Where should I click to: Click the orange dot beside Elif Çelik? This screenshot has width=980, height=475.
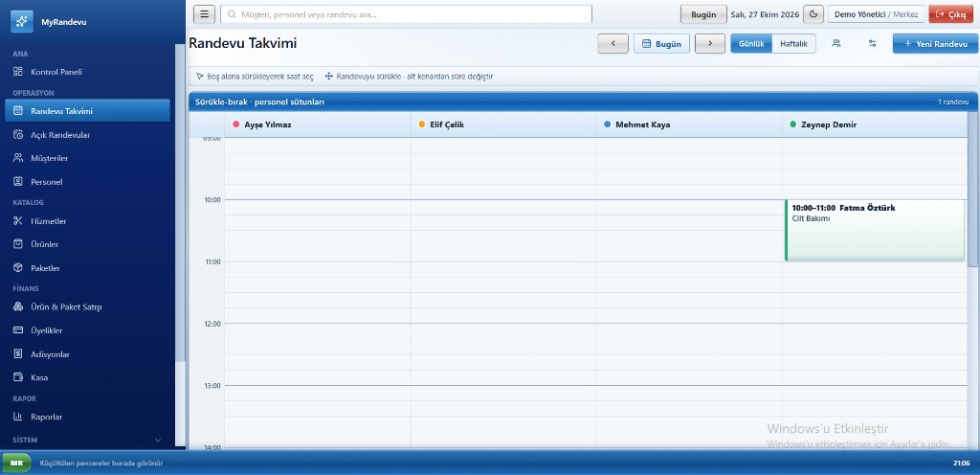tap(422, 124)
